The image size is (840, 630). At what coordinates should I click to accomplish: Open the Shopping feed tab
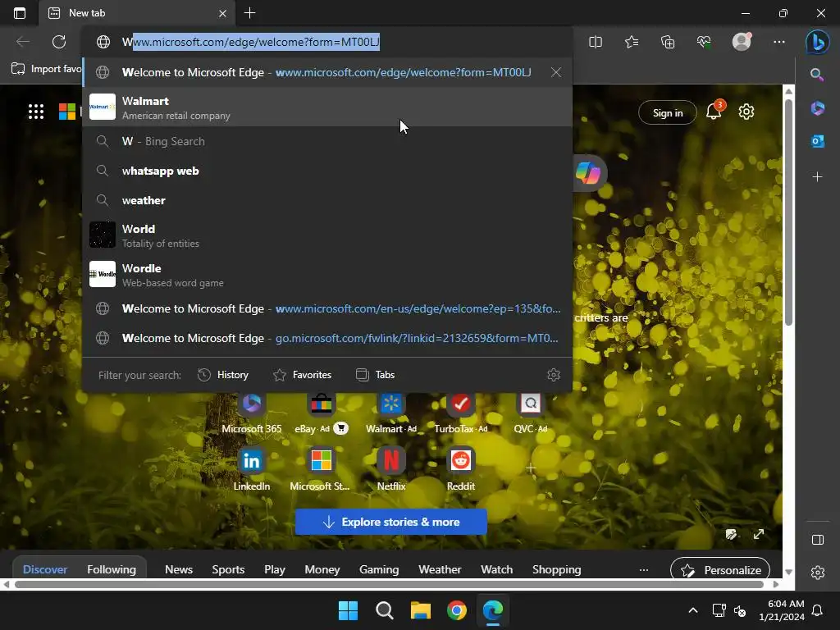[557, 569]
